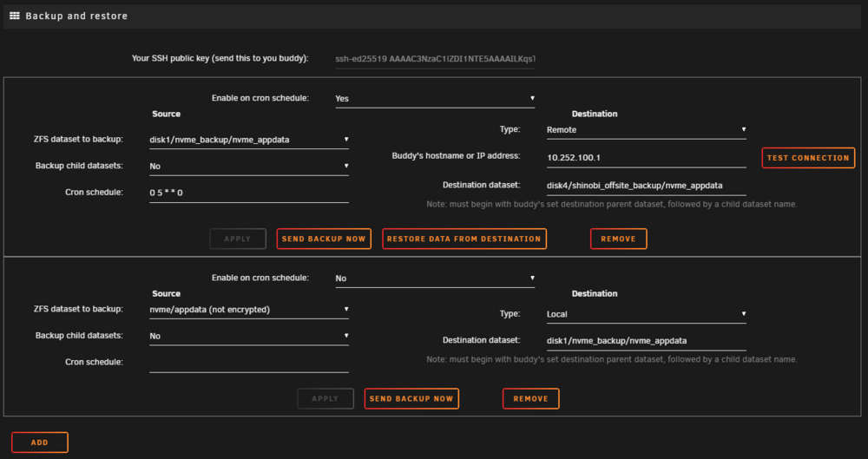Open the first job's Enable on cron schedule dropdown showing Yes
The width and height of the screenshot is (868, 459).
pyautogui.click(x=435, y=99)
